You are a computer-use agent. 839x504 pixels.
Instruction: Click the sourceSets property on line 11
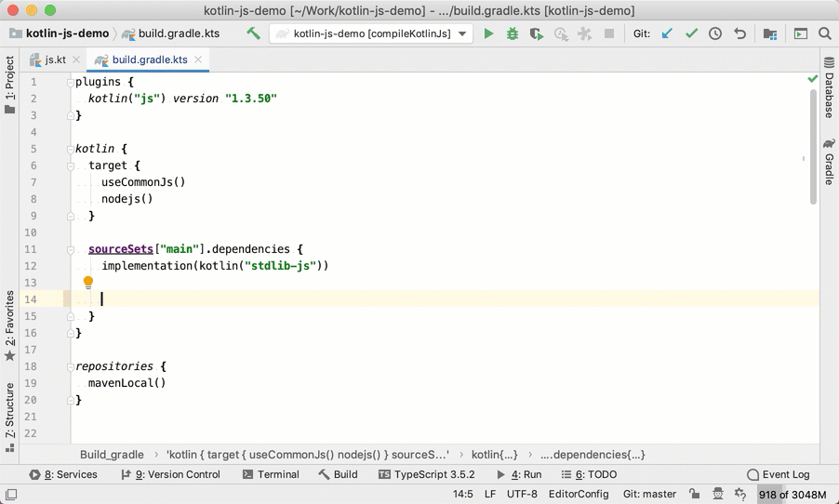click(x=121, y=249)
